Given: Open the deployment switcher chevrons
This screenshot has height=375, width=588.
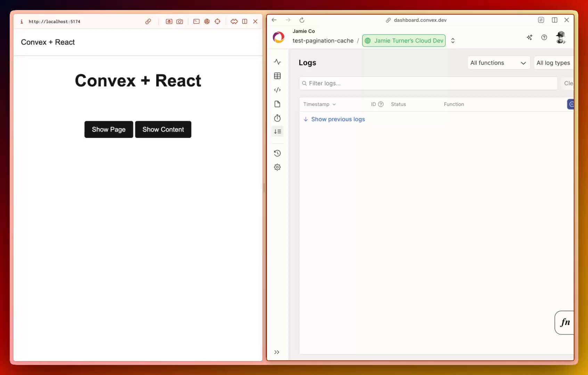Looking at the screenshot, I should 453,41.
